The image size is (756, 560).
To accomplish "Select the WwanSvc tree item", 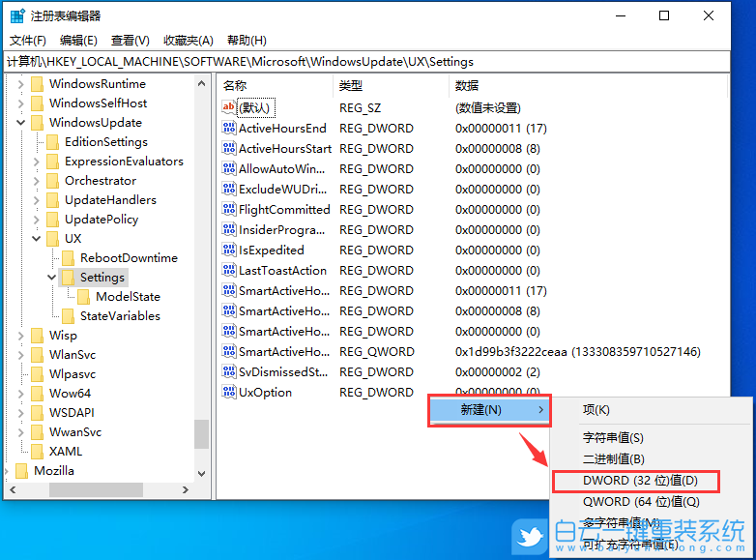I will (x=75, y=432).
